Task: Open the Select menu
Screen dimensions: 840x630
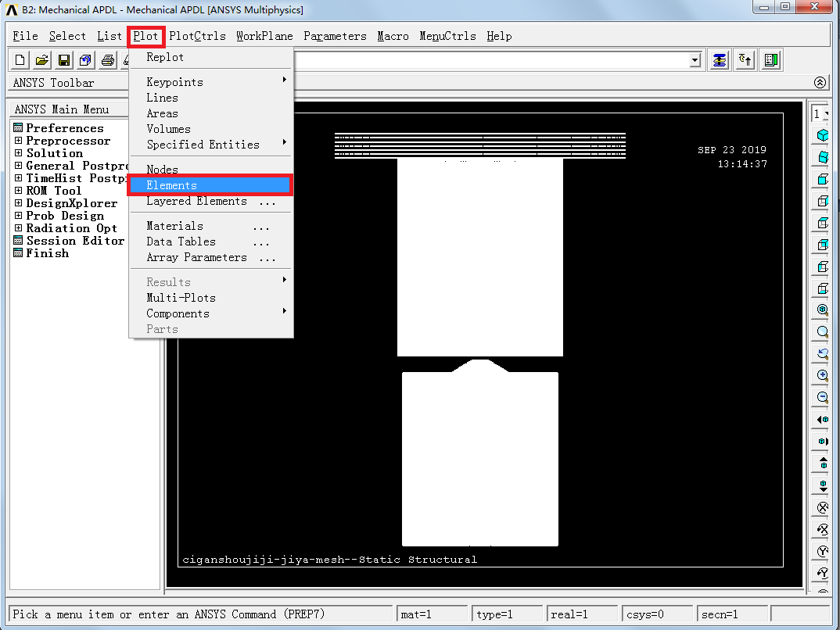Action: 67,36
